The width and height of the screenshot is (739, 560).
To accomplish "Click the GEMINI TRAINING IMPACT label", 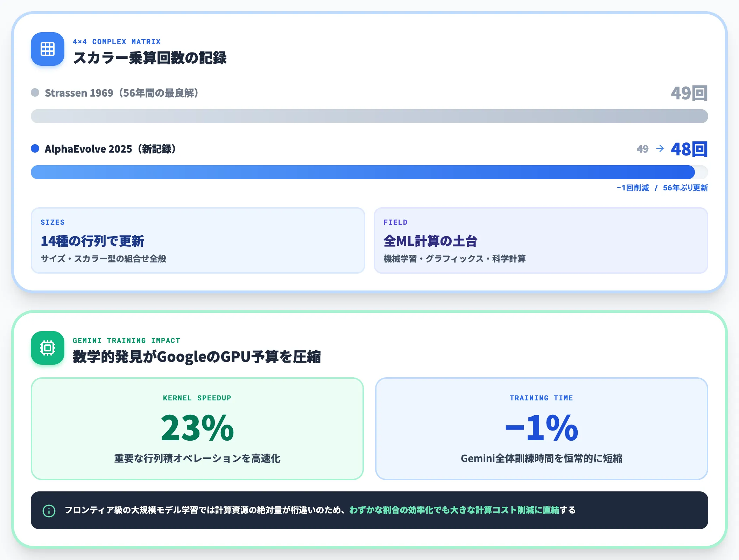I will pyautogui.click(x=126, y=341).
